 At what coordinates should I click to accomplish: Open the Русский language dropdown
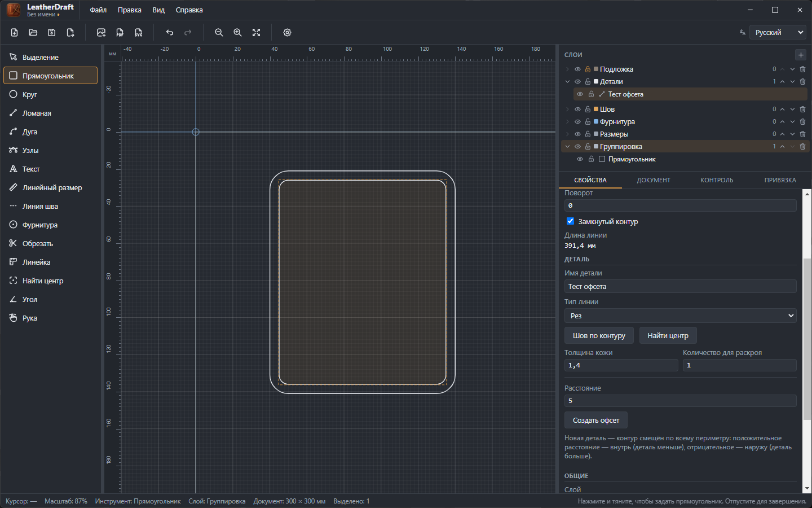(x=778, y=33)
